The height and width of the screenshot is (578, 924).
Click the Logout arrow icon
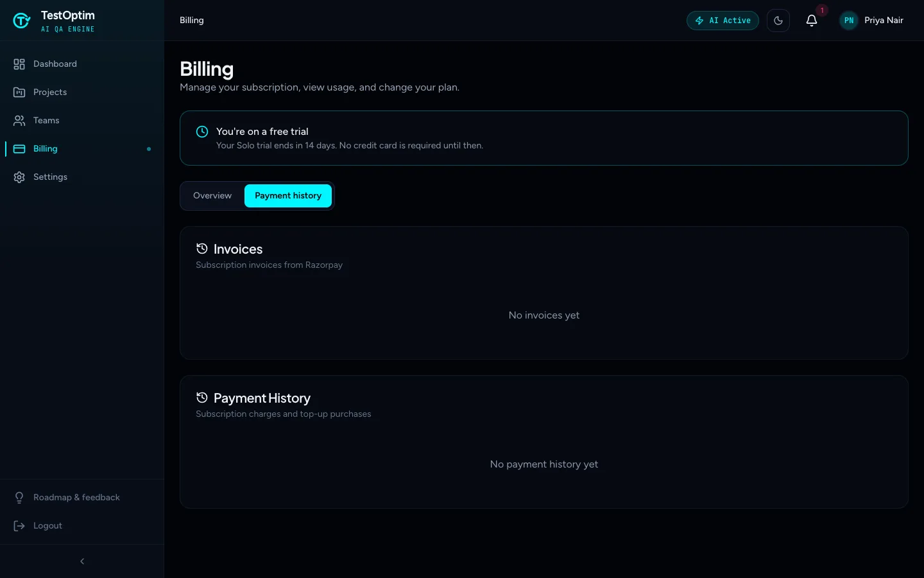[x=19, y=526]
